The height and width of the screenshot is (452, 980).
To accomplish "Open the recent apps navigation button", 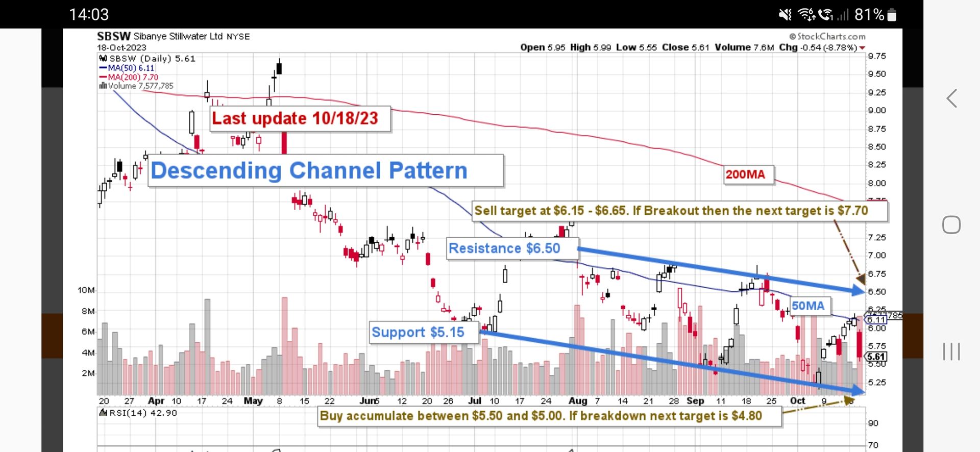I will point(951,351).
